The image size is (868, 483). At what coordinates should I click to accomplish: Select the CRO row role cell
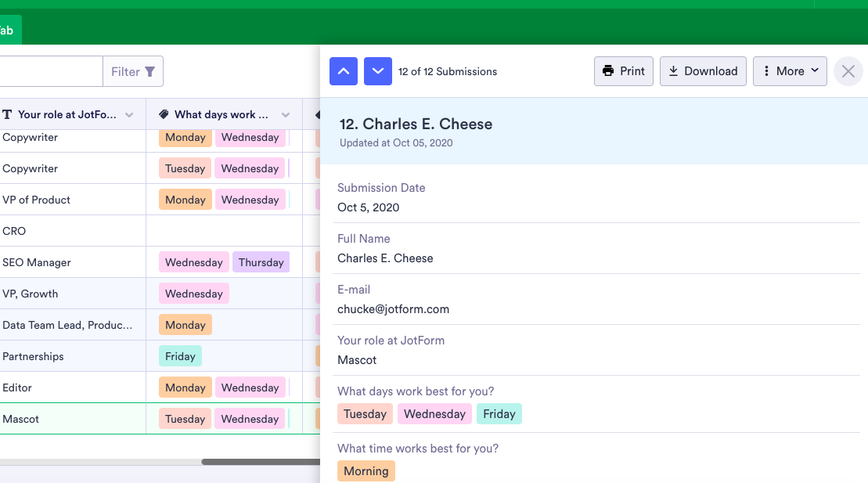click(73, 231)
